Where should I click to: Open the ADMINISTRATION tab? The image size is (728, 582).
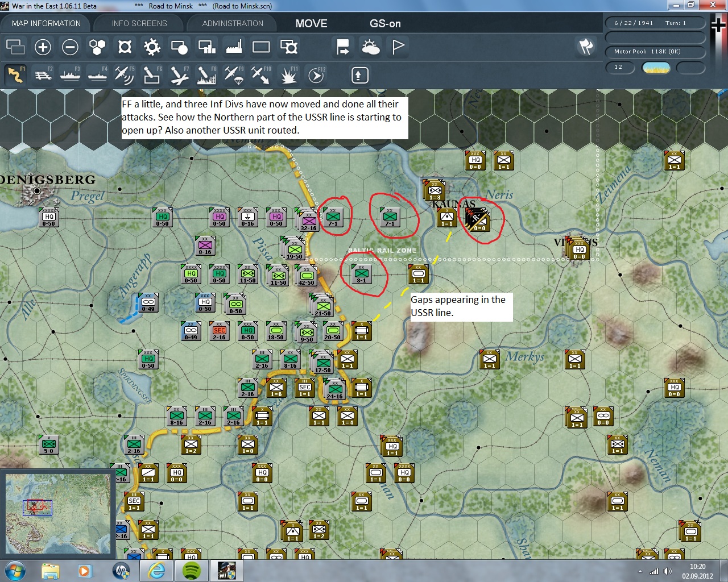click(233, 23)
